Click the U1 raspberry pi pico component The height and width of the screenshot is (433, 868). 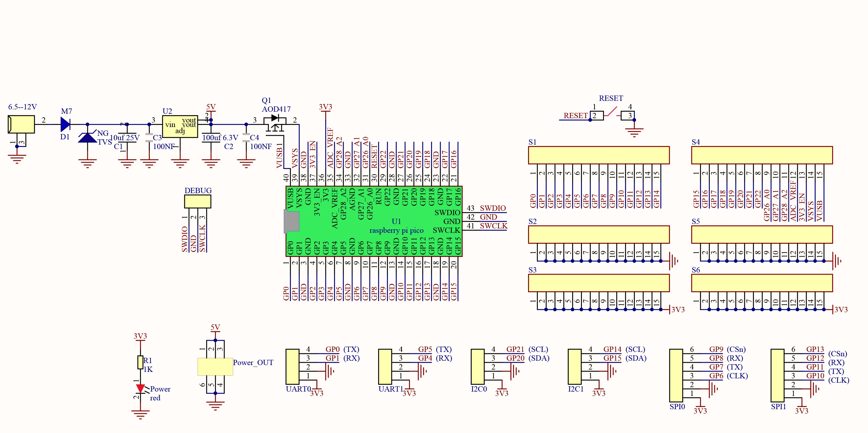click(x=374, y=221)
